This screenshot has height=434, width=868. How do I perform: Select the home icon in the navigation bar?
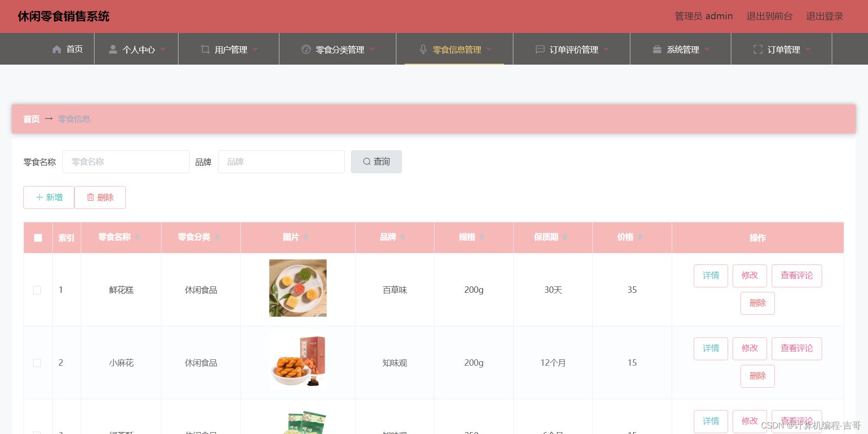(56, 49)
